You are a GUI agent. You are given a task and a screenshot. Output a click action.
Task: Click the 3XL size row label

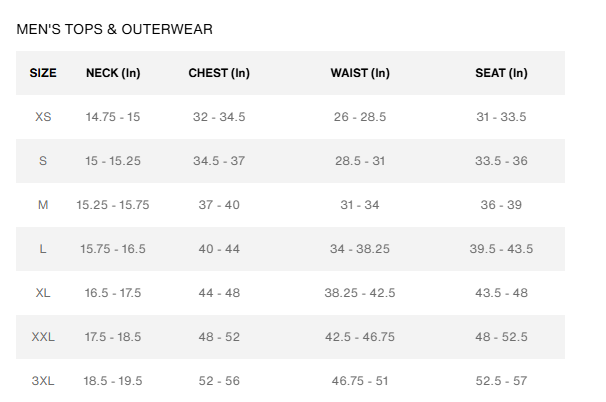[43, 381]
